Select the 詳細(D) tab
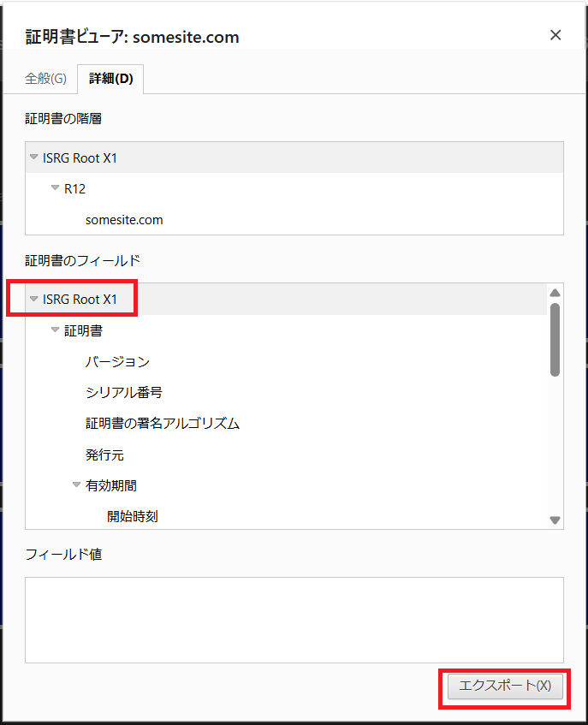Screen dimensions: 588x725 (111, 79)
